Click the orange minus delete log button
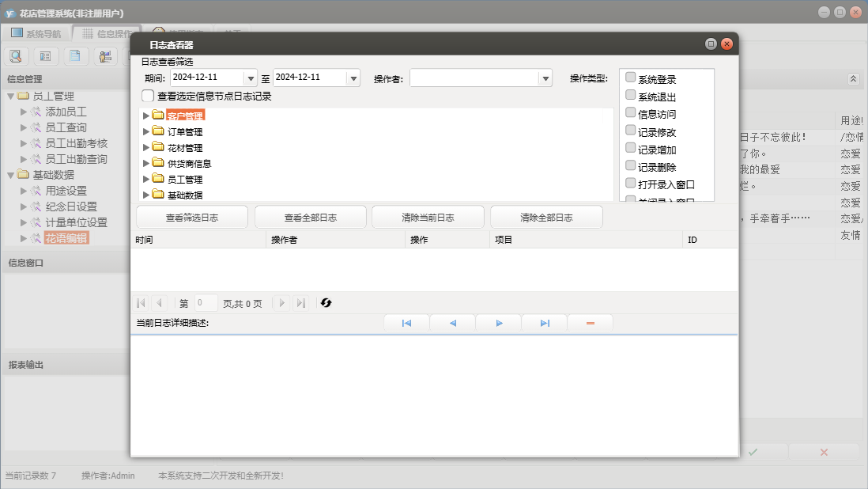The height and width of the screenshot is (489, 868). click(x=590, y=324)
